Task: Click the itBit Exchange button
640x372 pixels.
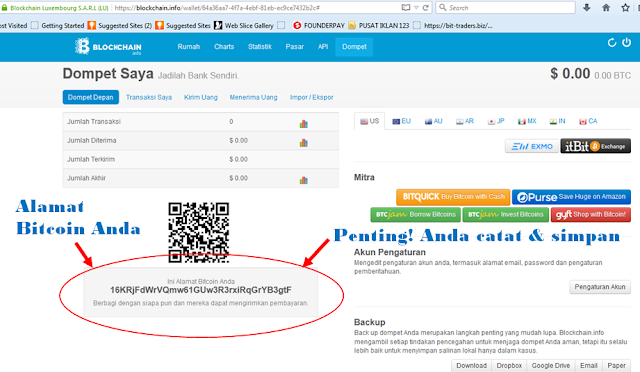Action: point(596,146)
